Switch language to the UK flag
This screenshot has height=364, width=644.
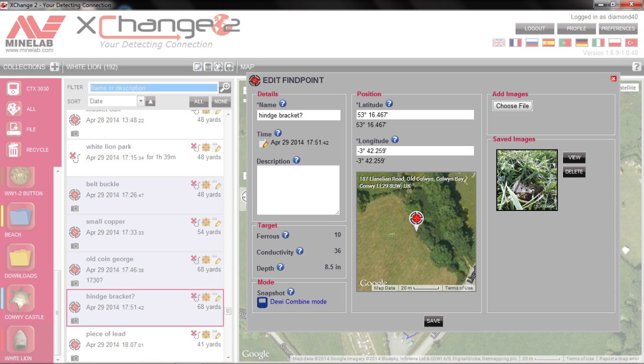click(x=499, y=43)
